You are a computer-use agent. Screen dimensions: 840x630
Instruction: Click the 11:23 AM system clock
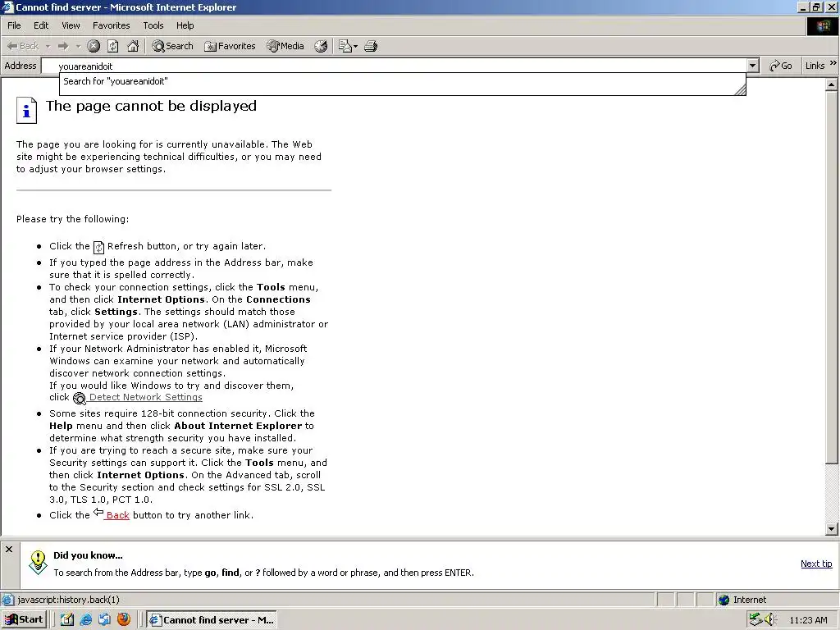pos(808,620)
